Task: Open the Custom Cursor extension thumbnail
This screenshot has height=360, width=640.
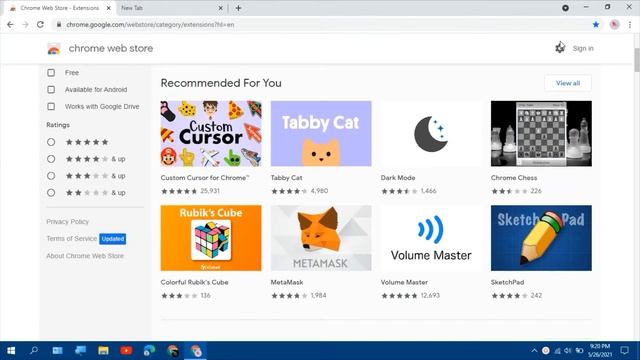Action: pos(211,133)
